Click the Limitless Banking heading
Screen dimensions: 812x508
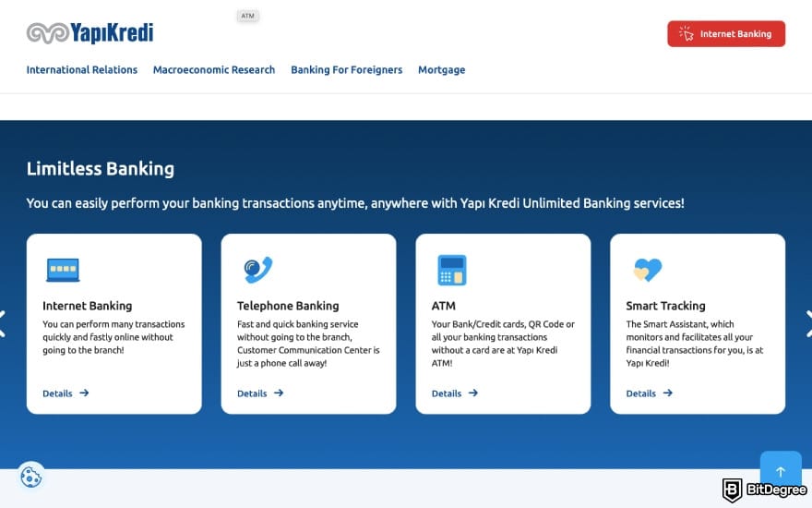click(101, 168)
